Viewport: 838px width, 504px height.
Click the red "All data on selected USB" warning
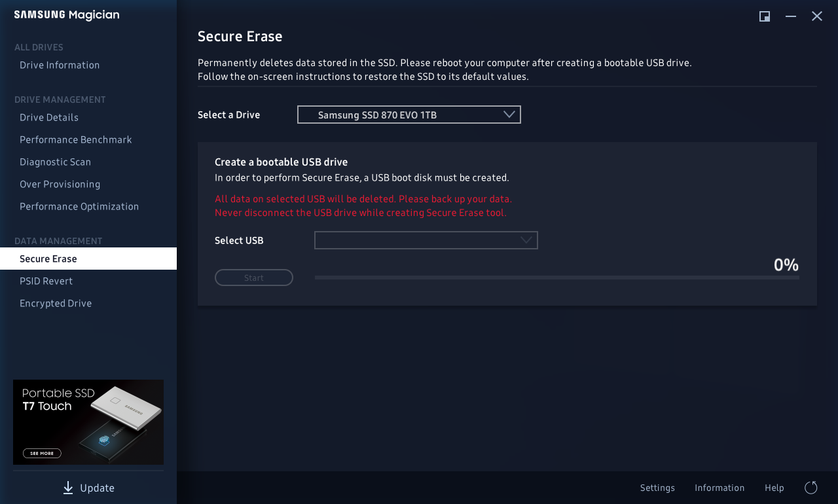[x=363, y=198]
